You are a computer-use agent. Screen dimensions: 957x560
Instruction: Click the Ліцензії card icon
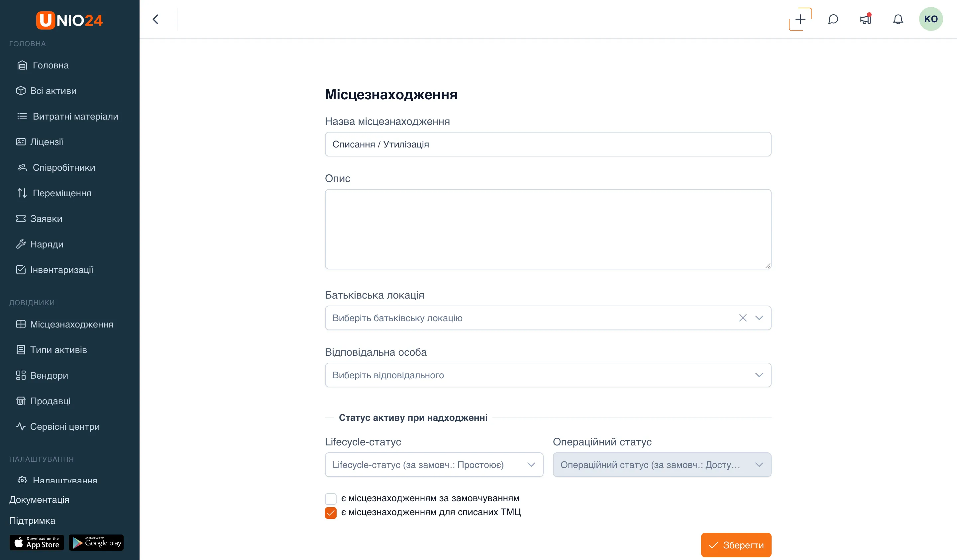pyautogui.click(x=21, y=141)
